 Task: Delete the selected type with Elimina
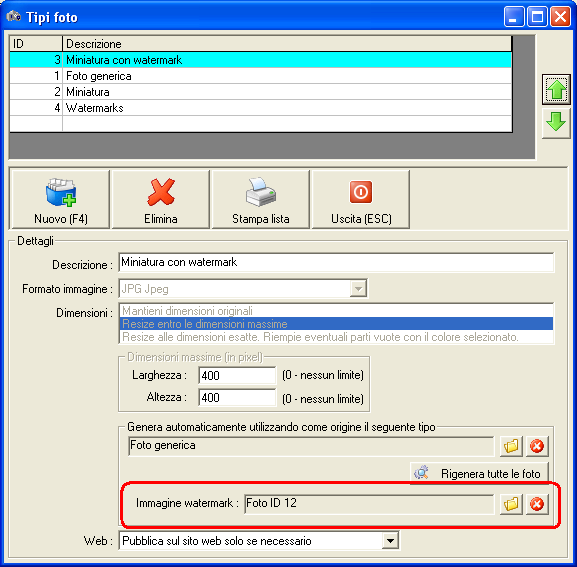pyautogui.click(x=161, y=199)
